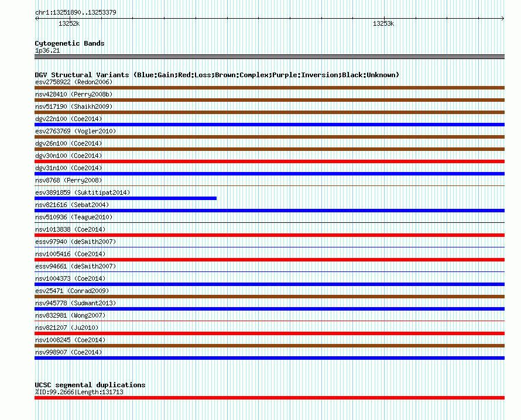Select the brown bar under nsv428410
This screenshot has height=420, width=521.
pyautogui.click(x=269, y=100)
